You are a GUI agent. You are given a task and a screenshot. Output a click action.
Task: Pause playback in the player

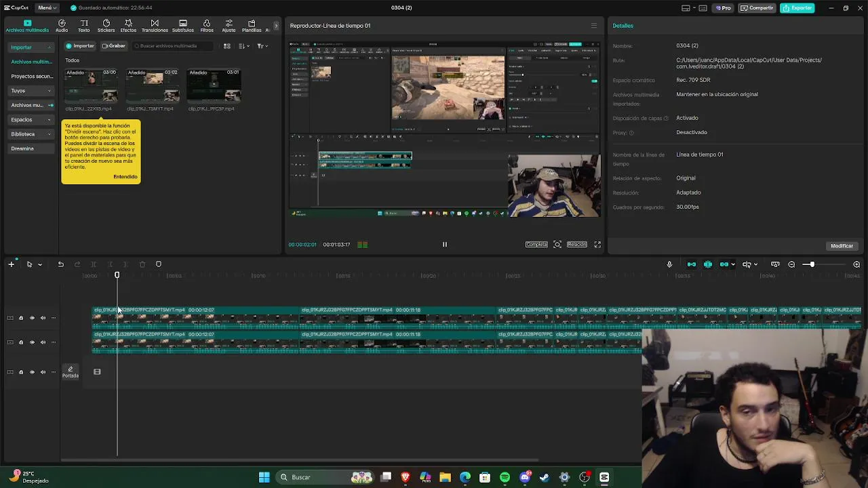445,245
